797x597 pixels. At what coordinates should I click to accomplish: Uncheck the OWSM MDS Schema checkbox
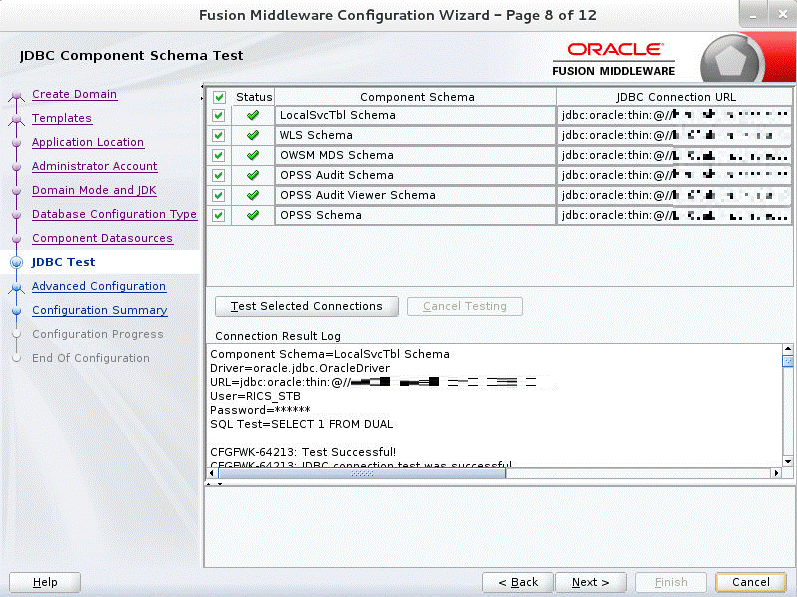click(x=219, y=155)
